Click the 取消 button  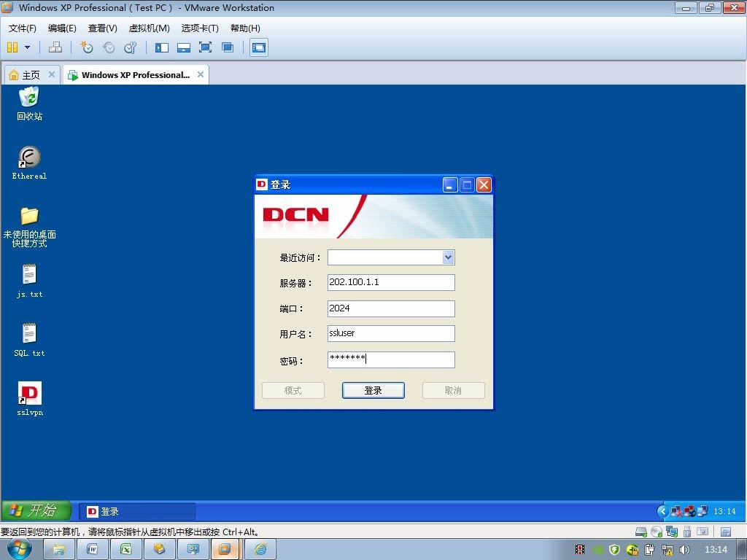(x=454, y=391)
